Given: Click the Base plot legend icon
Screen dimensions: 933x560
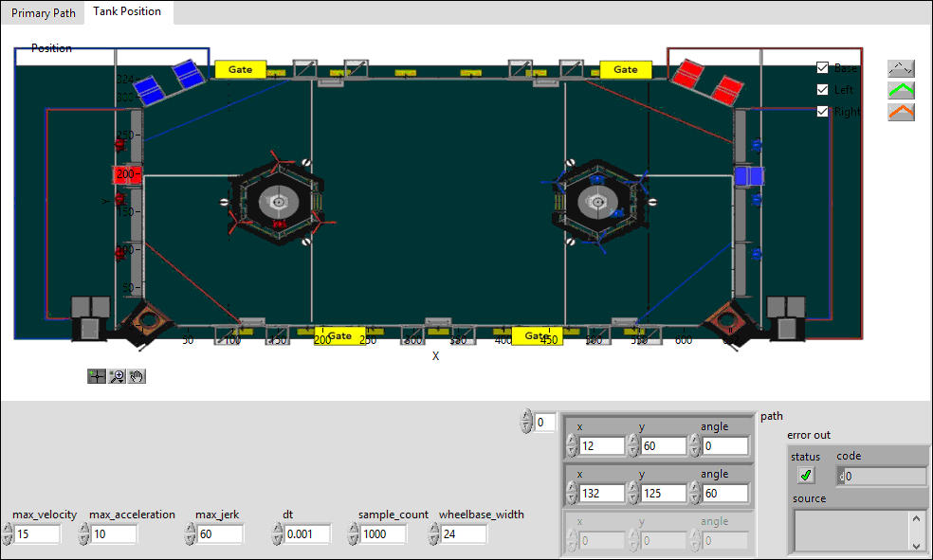Looking at the screenshot, I should [901, 68].
